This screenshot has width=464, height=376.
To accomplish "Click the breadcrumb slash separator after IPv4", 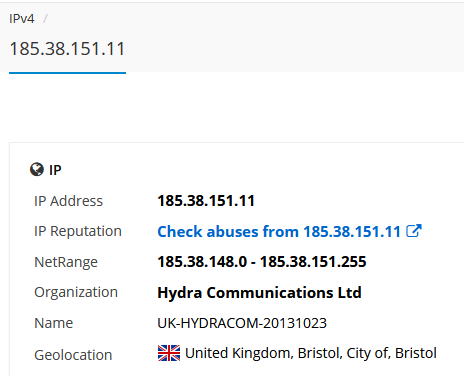I will tap(45, 19).
